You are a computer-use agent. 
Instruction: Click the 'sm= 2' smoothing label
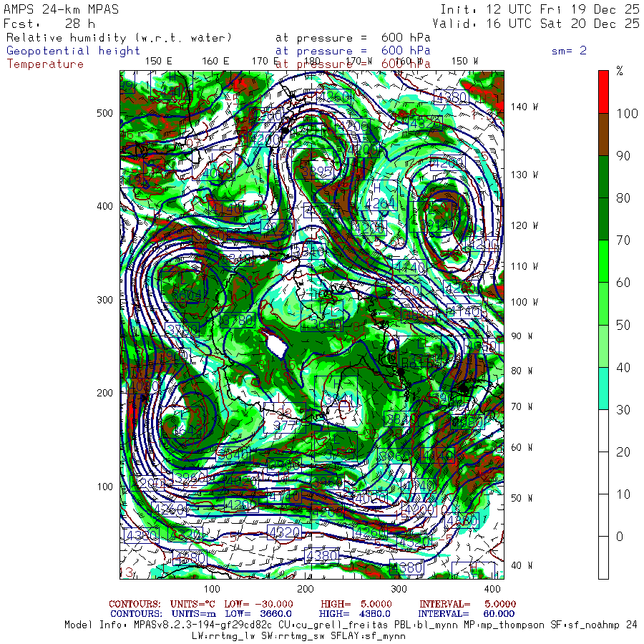pos(569,51)
